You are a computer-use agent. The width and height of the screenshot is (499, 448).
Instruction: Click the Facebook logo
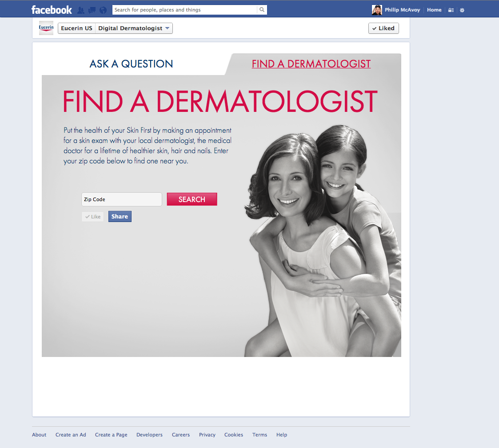[x=52, y=10]
